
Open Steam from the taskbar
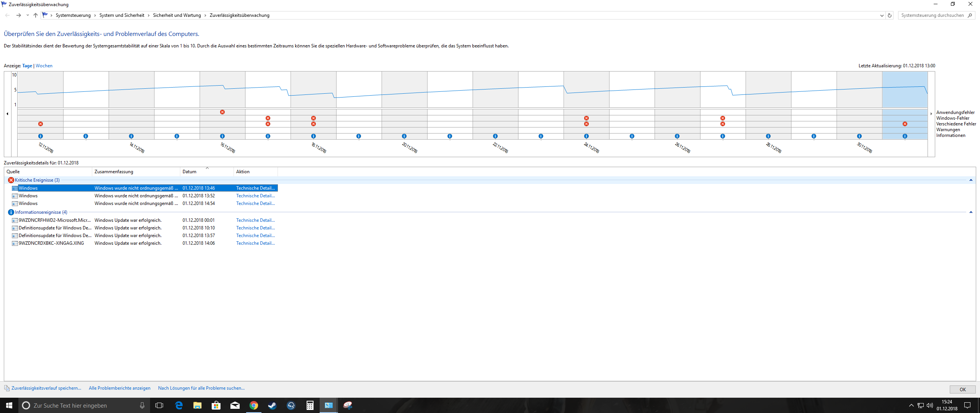coord(272,405)
